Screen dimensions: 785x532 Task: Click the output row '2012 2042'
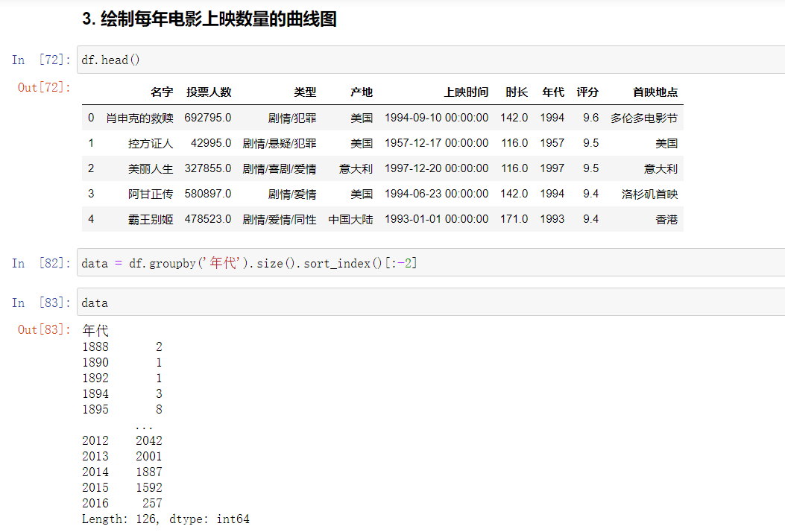tap(122, 440)
